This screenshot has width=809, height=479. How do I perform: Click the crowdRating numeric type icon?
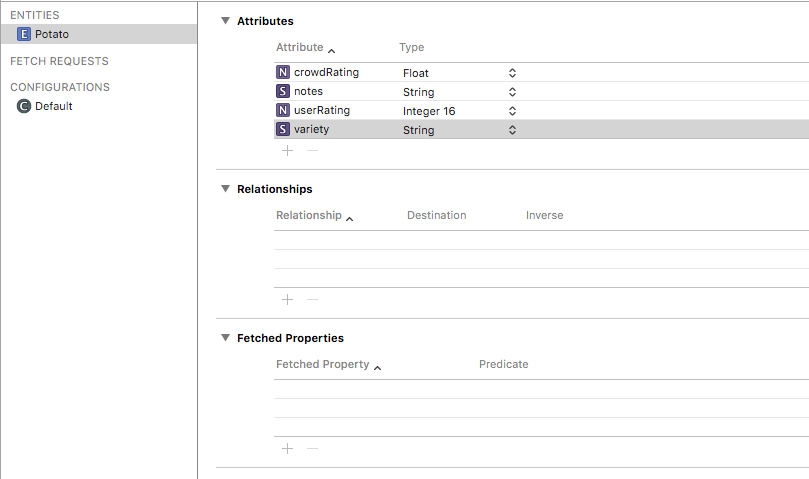(283, 72)
